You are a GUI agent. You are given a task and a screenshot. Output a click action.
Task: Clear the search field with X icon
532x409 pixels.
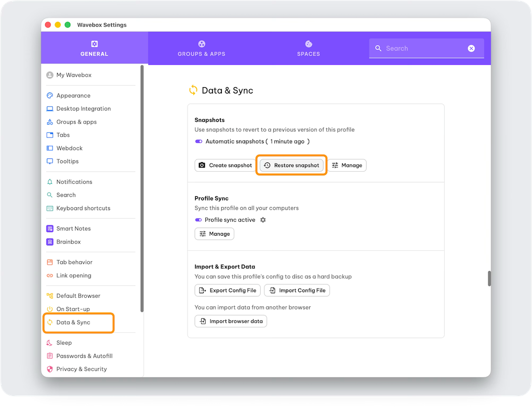click(471, 48)
